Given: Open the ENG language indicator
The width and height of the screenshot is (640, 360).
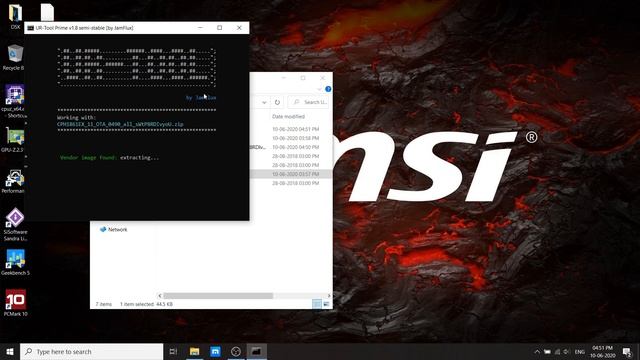Looking at the screenshot, I should tap(580, 352).
